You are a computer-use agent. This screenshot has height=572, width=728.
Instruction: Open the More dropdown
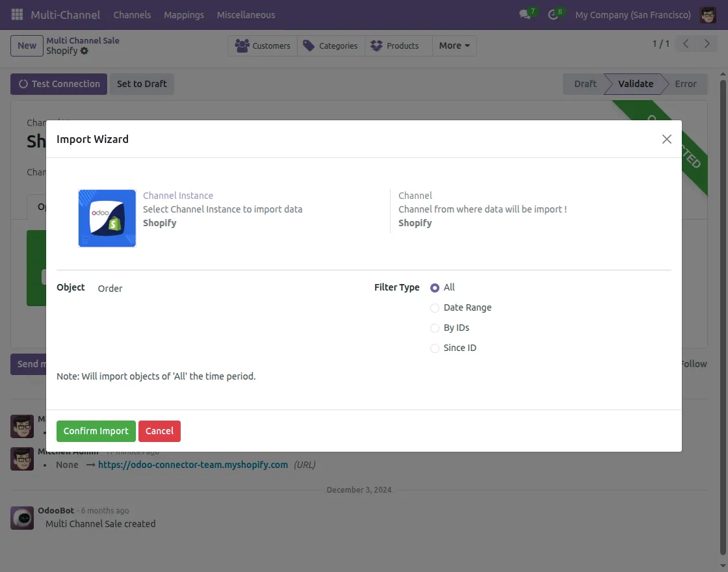[x=453, y=45]
